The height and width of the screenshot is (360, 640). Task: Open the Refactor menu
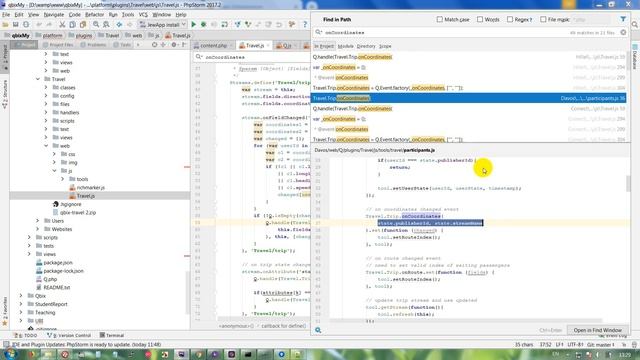(x=94, y=14)
